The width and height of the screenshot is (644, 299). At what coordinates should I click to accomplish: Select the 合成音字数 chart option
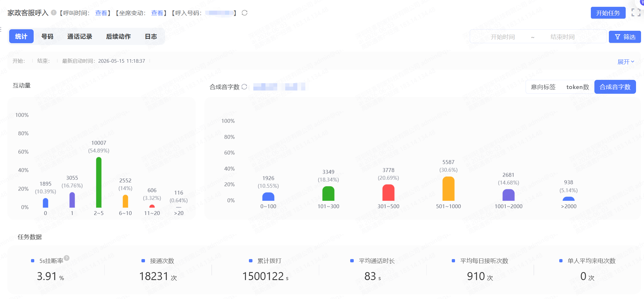(x=615, y=87)
